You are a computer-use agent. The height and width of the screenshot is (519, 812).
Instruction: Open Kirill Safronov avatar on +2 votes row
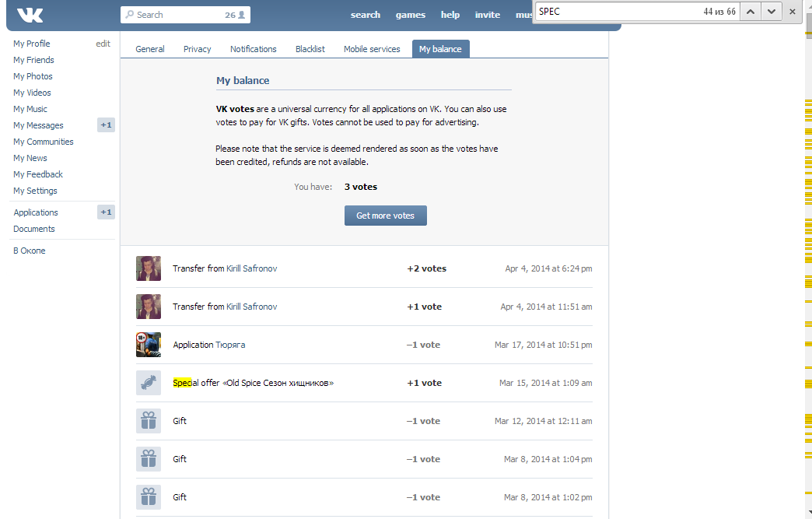pos(149,268)
